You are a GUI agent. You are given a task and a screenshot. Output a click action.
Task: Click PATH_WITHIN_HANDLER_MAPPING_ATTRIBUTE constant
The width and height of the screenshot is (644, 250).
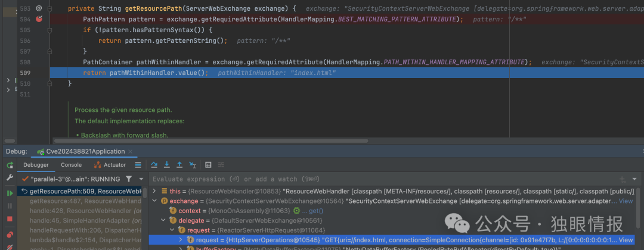pos(454,62)
